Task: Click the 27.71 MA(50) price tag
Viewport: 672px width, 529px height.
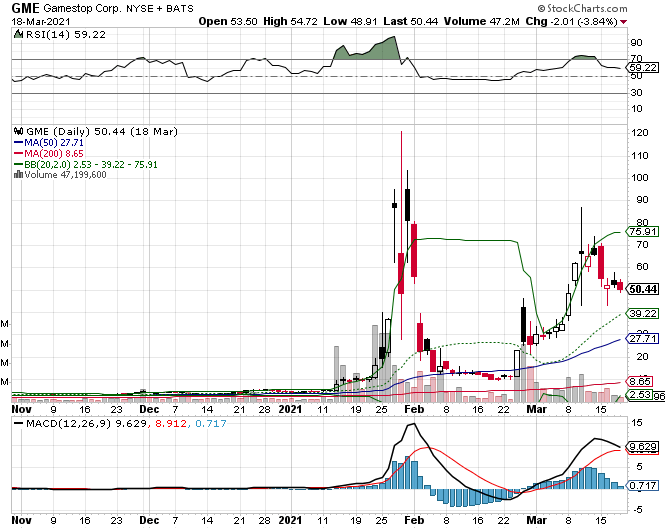Action: point(642,339)
